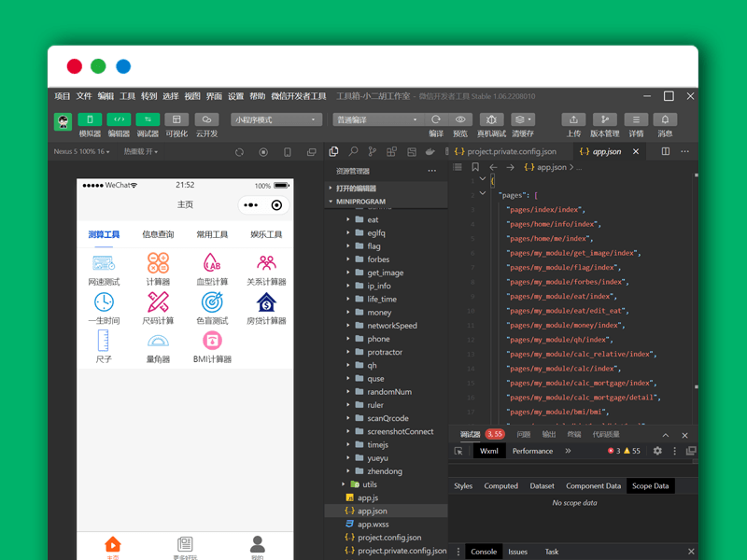
Task: Open the search icon in editor sidebar
Action: pyautogui.click(x=353, y=151)
